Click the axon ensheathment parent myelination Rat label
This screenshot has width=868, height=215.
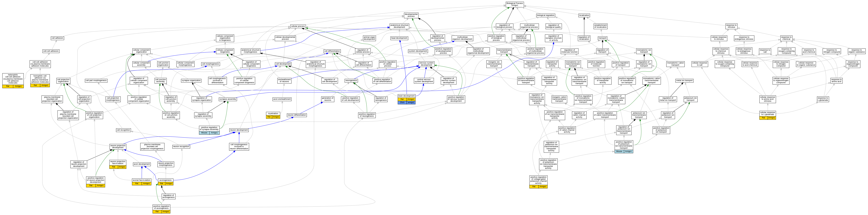click(269, 117)
